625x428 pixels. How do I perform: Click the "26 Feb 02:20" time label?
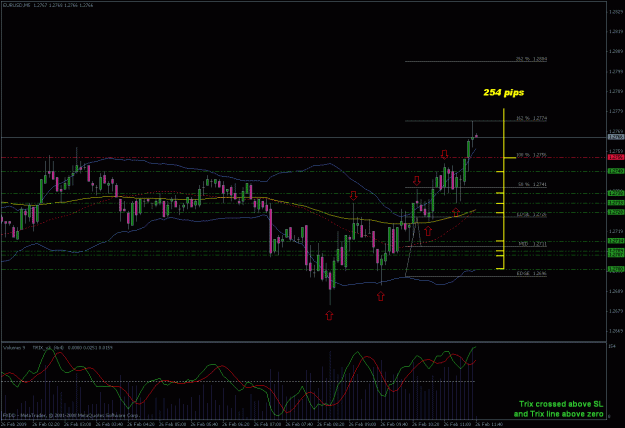coord(45,424)
